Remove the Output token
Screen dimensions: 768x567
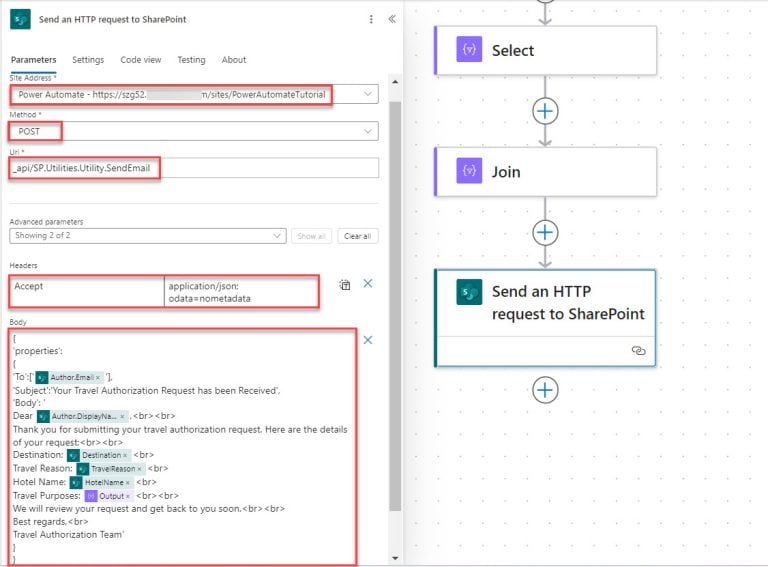(x=128, y=496)
